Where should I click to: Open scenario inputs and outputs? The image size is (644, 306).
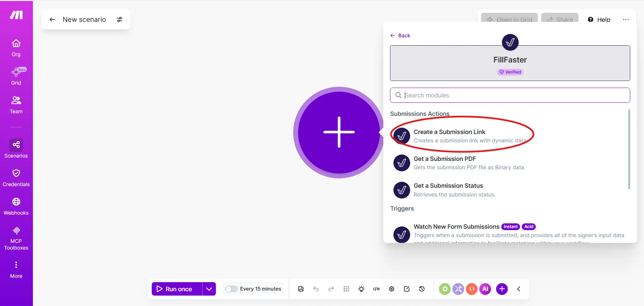(x=376, y=289)
